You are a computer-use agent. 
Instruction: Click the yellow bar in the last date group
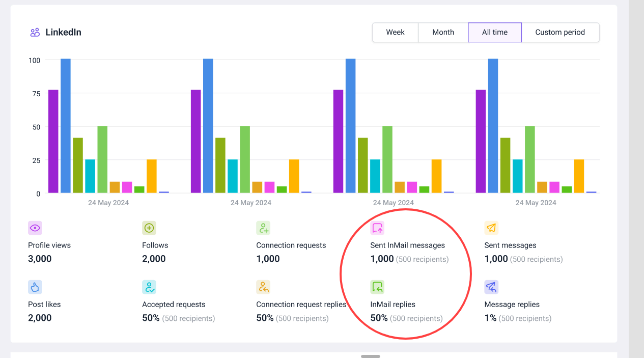[x=579, y=176]
